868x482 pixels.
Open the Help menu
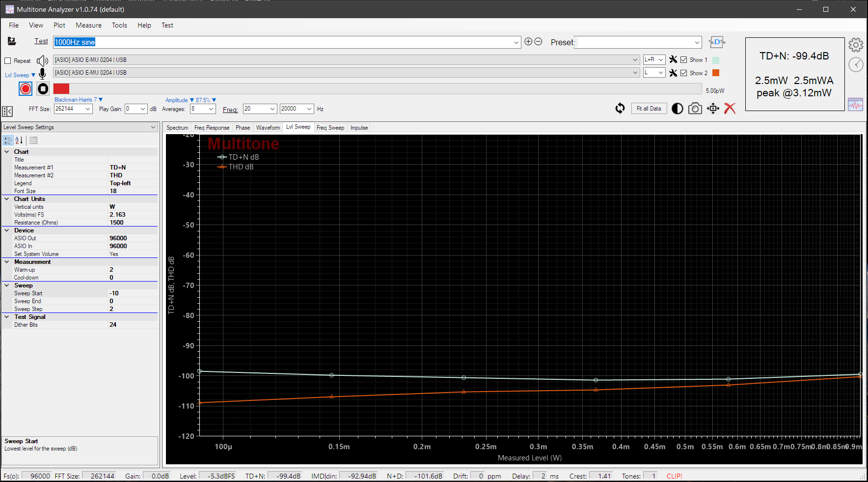click(x=144, y=25)
